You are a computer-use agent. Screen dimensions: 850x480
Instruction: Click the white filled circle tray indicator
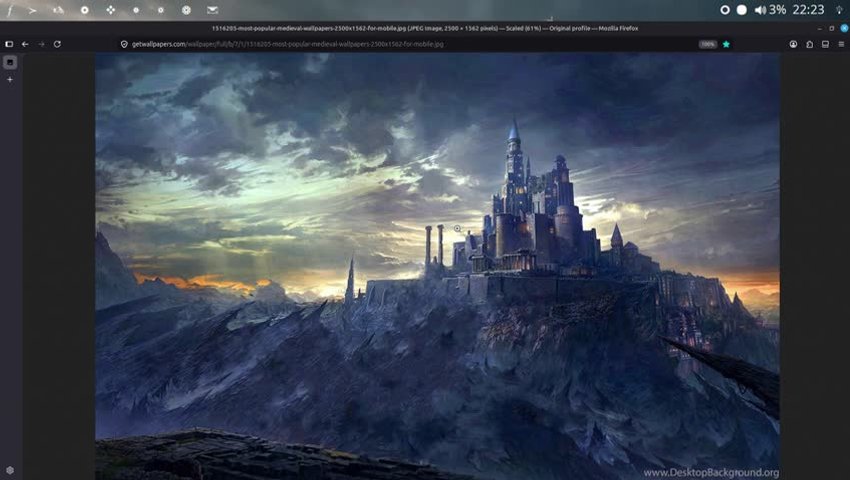[742, 9]
